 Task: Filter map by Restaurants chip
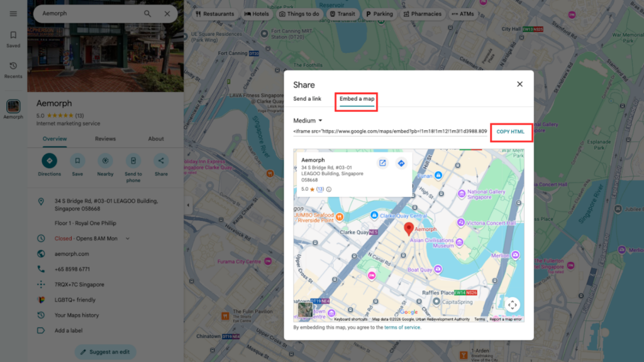point(215,14)
